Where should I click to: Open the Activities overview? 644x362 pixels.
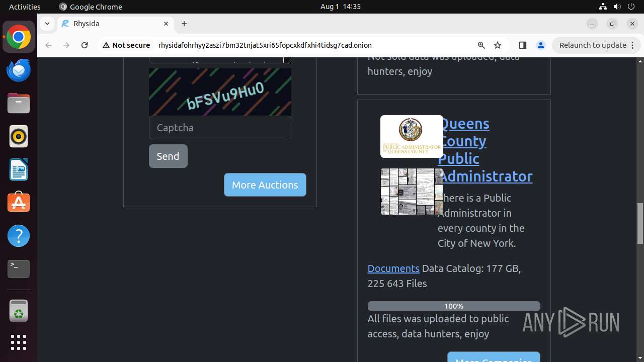tap(25, 7)
